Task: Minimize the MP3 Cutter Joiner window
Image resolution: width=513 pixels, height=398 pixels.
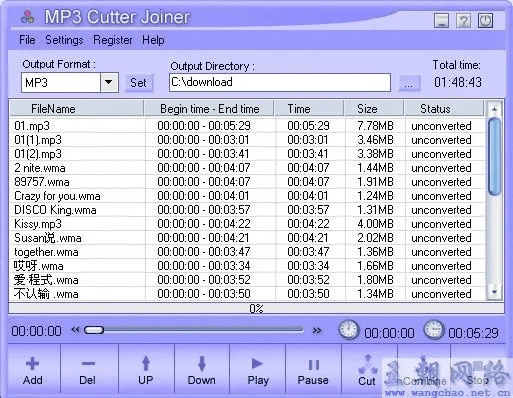Action: 442,21
